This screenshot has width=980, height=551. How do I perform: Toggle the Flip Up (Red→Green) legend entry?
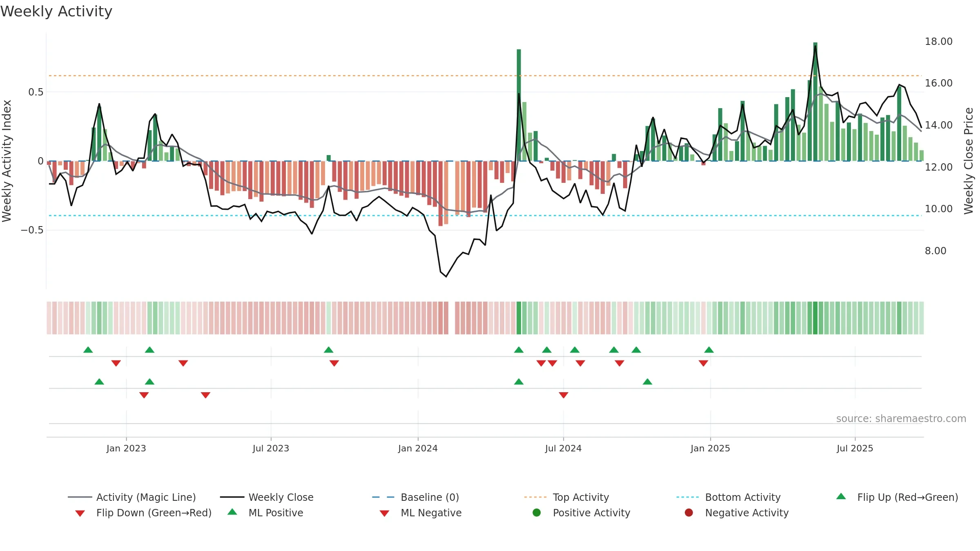pos(897,497)
